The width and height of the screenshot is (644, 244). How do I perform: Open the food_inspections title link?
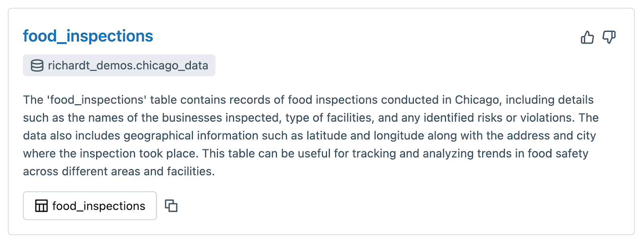click(x=88, y=36)
